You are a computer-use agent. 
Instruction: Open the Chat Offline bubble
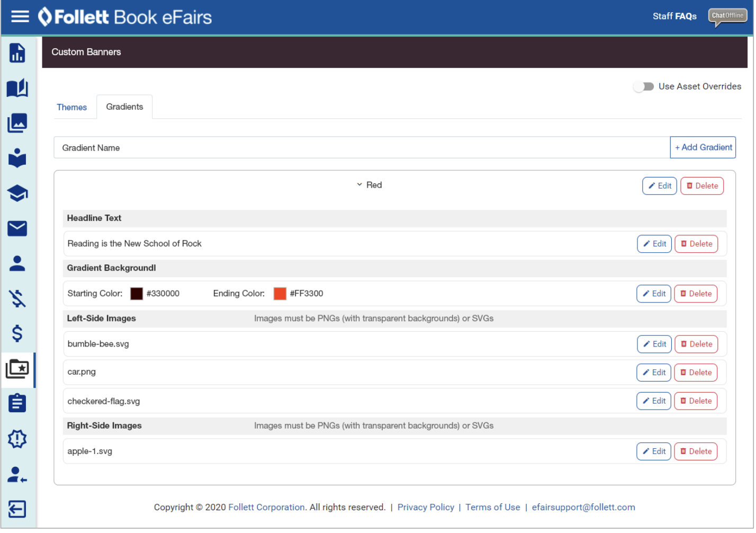point(729,16)
